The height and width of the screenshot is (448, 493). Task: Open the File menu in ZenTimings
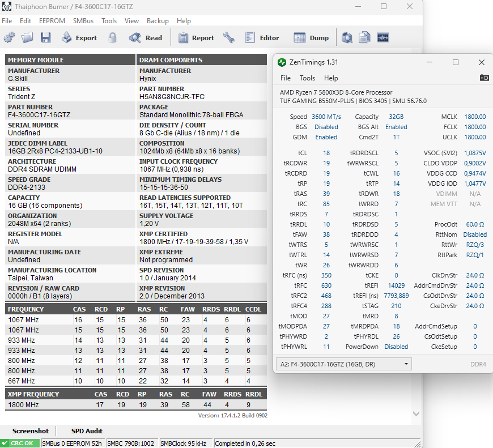(x=286, y=78)
